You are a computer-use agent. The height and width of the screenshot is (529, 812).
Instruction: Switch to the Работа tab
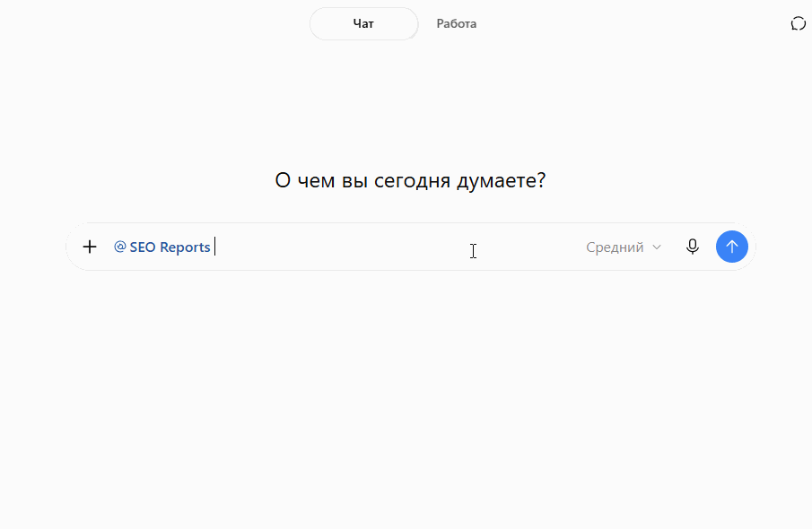pos(456,24)
